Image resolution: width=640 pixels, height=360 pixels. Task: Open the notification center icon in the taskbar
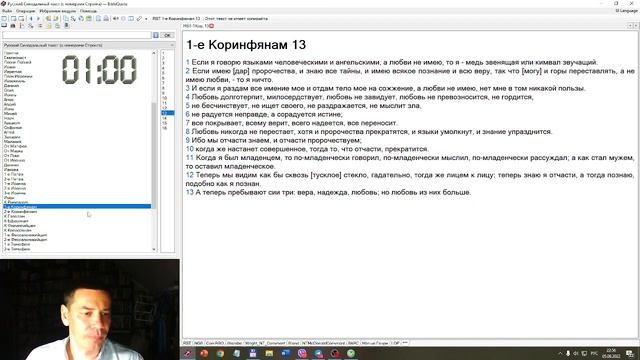(630, 353)
